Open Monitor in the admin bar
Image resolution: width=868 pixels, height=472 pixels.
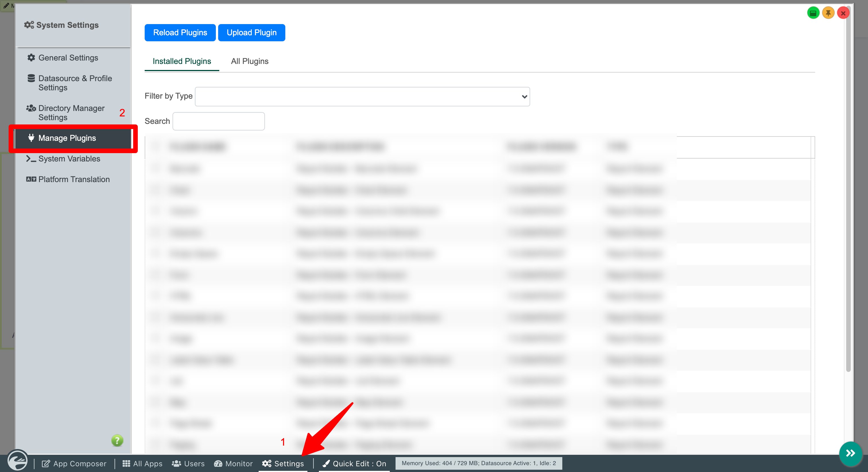click(233, 464)
